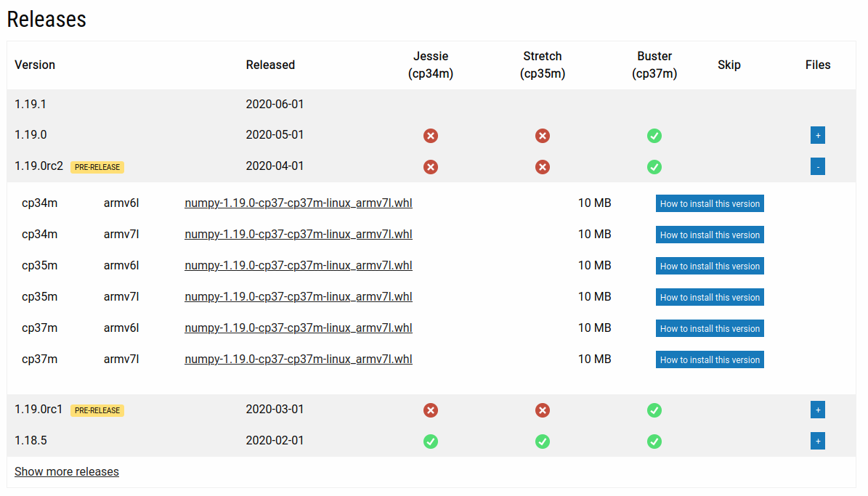Select the PRE-RELEASE badge next to 1.19.0rc2
The width and height of the screenshot is (868, 496).
click(x=97, y=166)
